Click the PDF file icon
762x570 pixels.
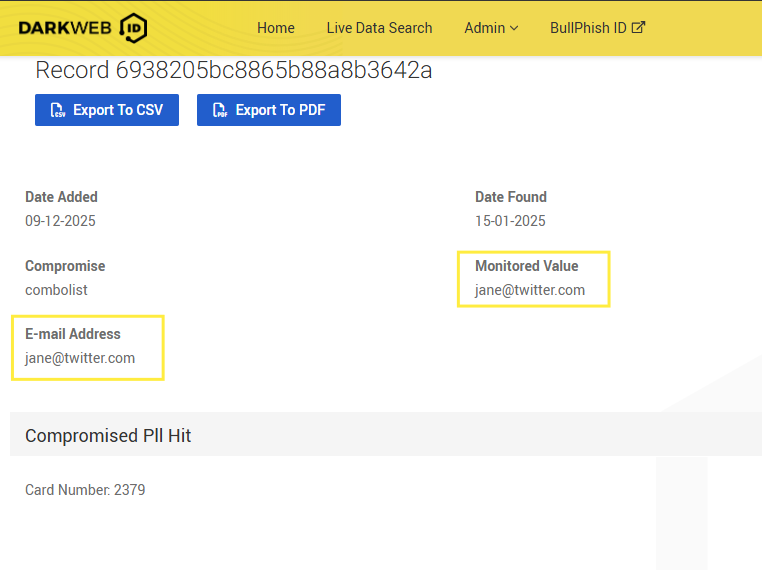pos(219,110)
